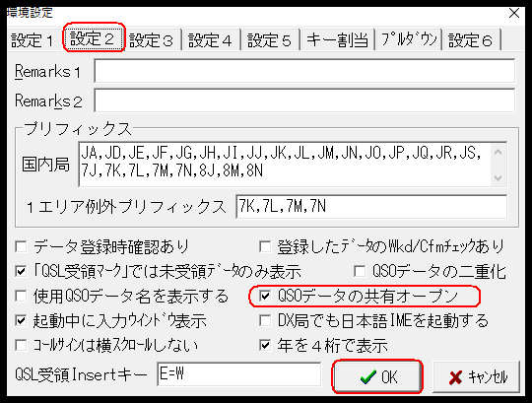Close the 環境設定 dialog window
Screen dimensions: 532x403
(514, 13)
